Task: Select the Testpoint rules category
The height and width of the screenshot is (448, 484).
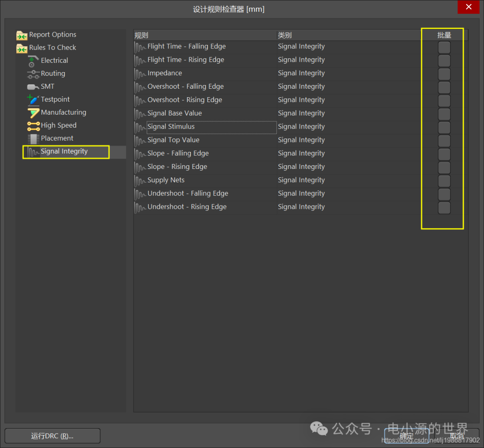Action: click(55, 99)
